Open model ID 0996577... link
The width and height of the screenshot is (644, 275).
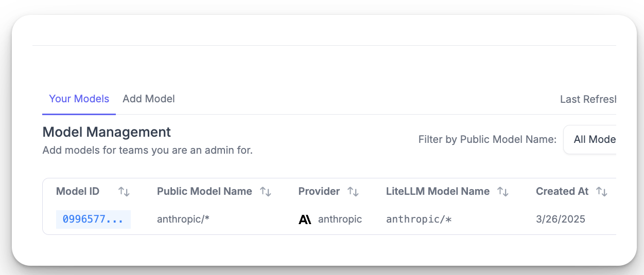click(93, 219)
